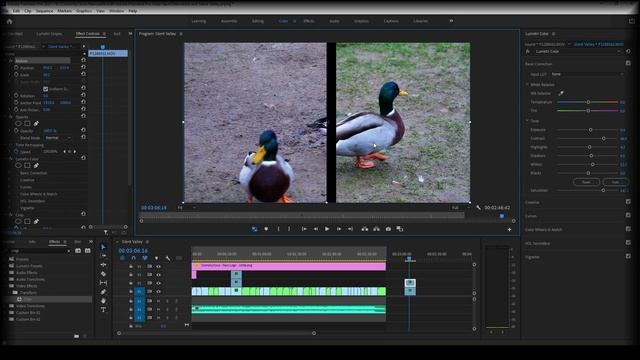This screenshot has width=640, height=360.
Task: Collapse the Tone section in Lumetri
Action: (527, 121)
